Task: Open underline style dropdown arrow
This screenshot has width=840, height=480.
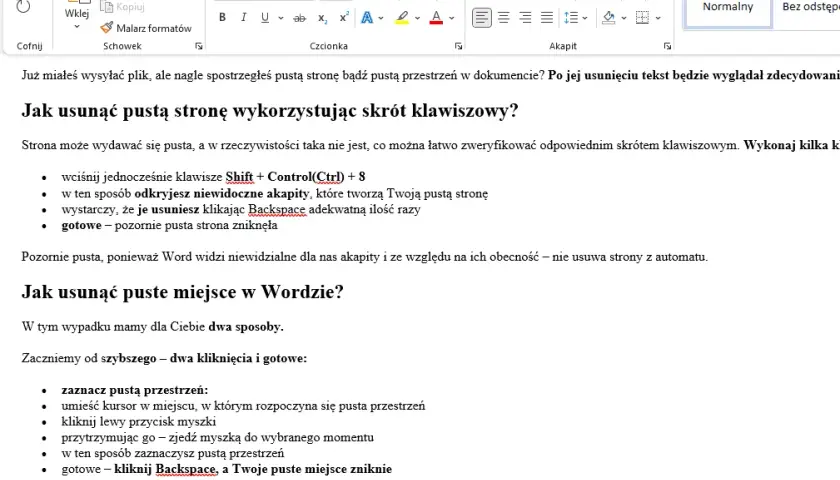Action: point(281,18)
